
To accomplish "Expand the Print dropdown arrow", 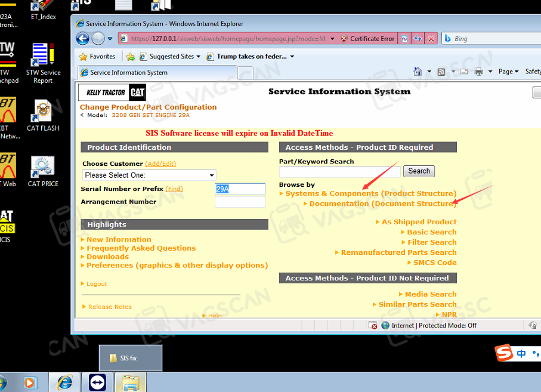I will 490,72.
